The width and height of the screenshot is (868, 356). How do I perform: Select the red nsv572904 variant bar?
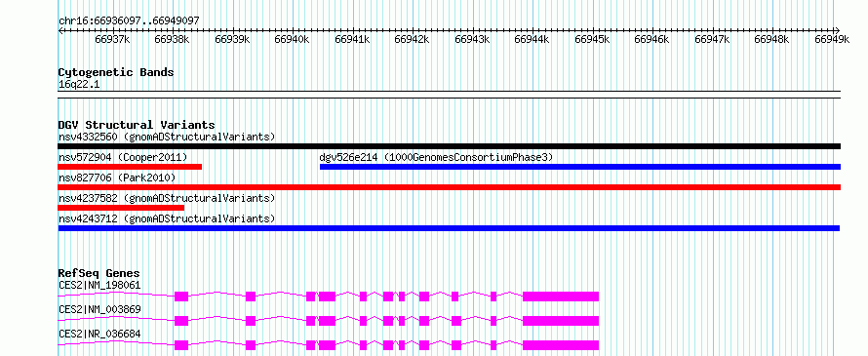[130, 167]
